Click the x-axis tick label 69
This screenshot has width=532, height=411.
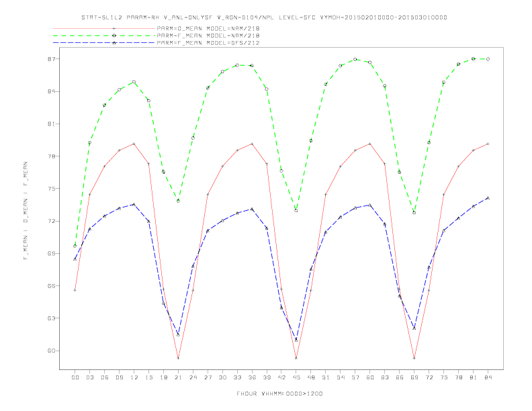[414, 377]
